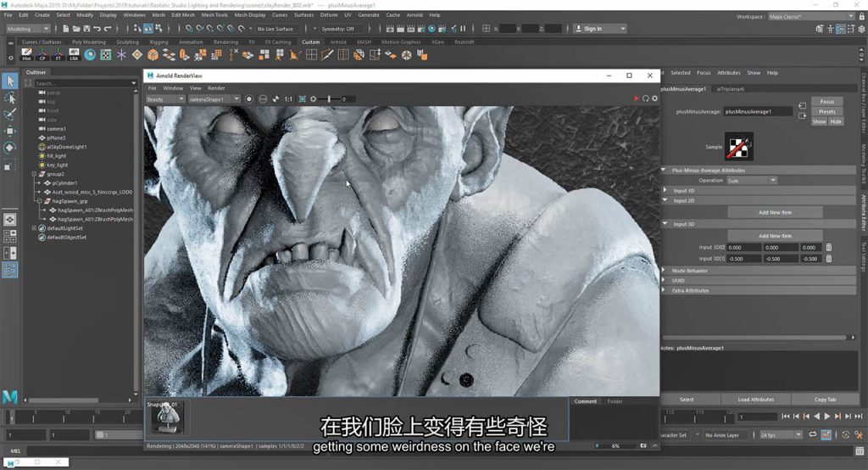Click the Hist shelf icon
868x470 pixels.
pyautogui.click(x=26, y=54)
